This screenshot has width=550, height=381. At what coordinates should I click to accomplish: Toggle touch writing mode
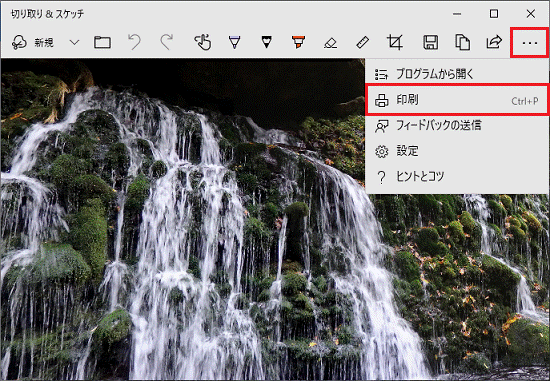(x=203, y=43)
